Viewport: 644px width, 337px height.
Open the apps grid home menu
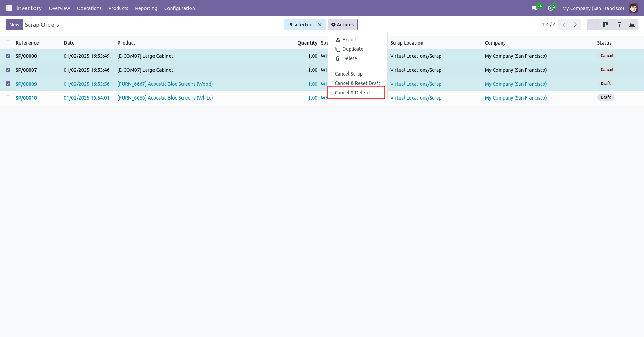click(x=9, y=8)
